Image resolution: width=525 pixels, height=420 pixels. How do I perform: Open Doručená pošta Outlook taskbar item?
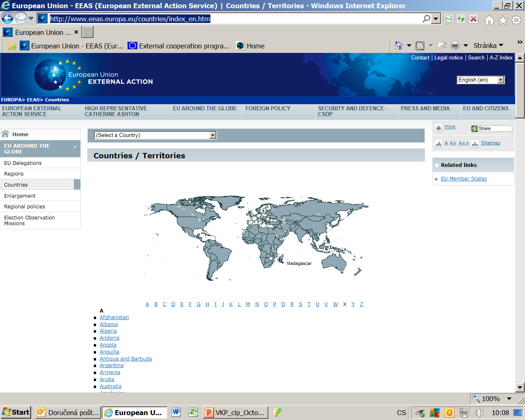pyautogui.click(x=68, y=413)
